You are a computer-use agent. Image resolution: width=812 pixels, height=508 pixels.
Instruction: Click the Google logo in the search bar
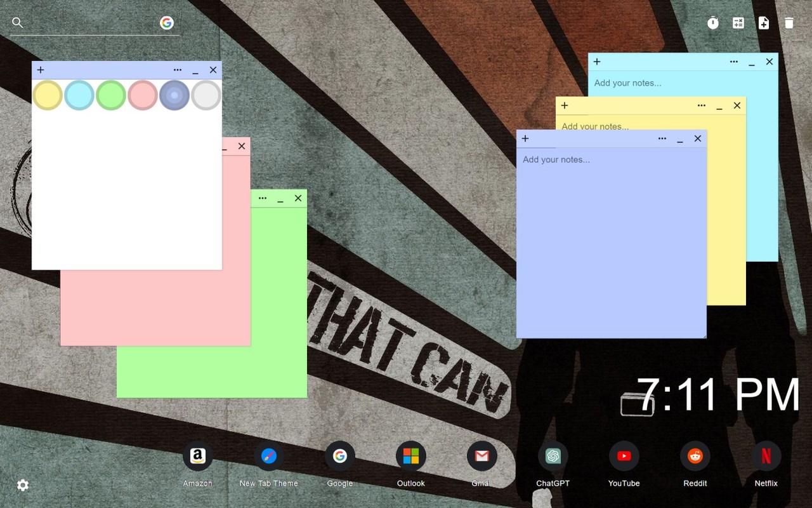(x=167, y=23)
